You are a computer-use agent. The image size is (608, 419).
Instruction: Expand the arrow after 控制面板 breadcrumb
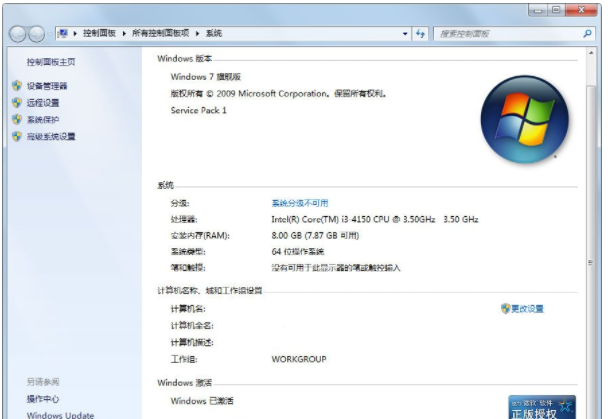tap(124, 33)
